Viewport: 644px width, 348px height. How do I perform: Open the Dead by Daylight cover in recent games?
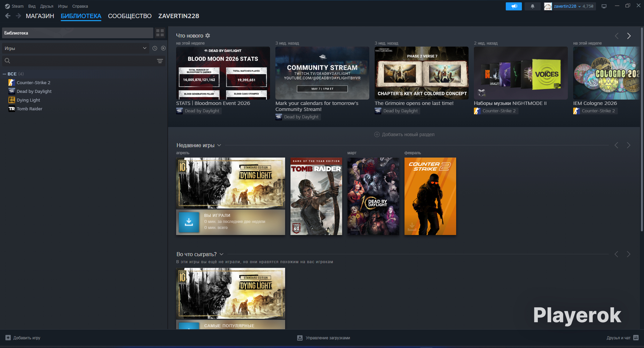tap(373, 196)
